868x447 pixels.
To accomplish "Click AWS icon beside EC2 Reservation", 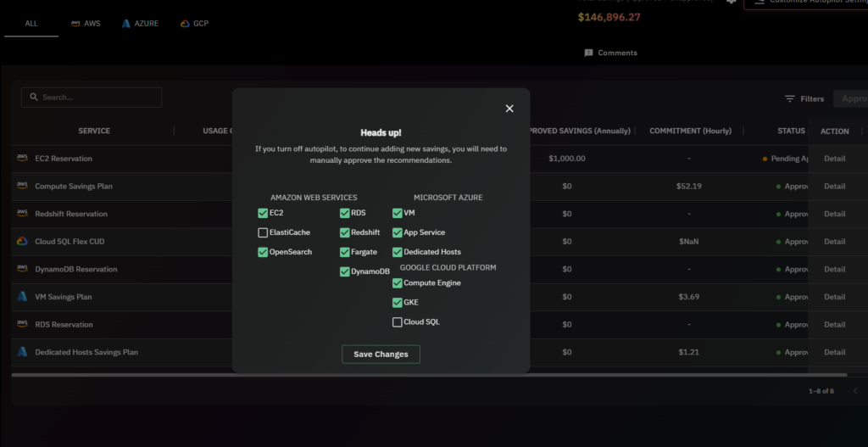I will (x=22, y=158).
